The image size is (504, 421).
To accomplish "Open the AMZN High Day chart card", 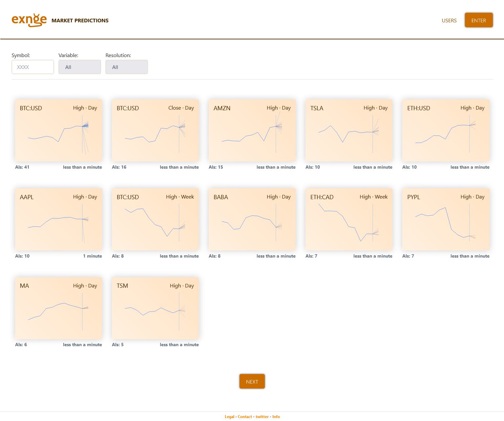I will point(252,130).
